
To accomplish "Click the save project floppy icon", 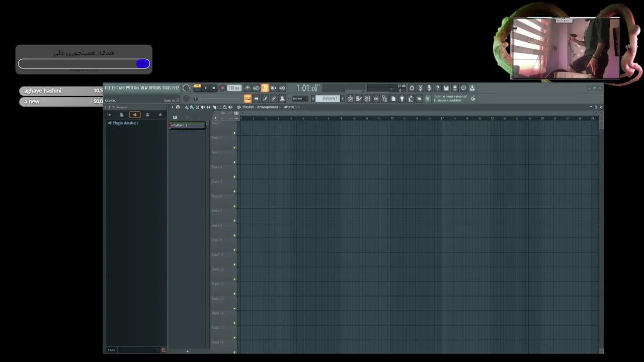I will click(446, 88).
